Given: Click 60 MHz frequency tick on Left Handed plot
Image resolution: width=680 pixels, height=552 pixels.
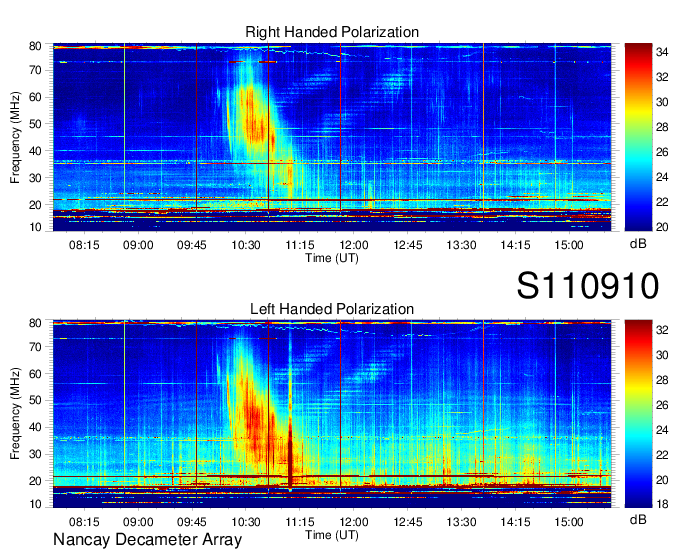Looking at the screenshot, I should tap(35, 374).
